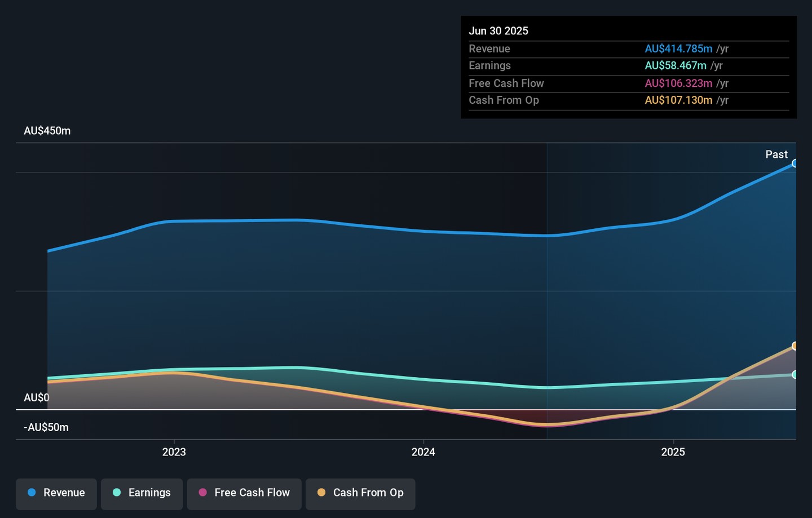Click the 2023 x-axis label
The height and width of the screenshot is (518, 812).
point(174,452)
